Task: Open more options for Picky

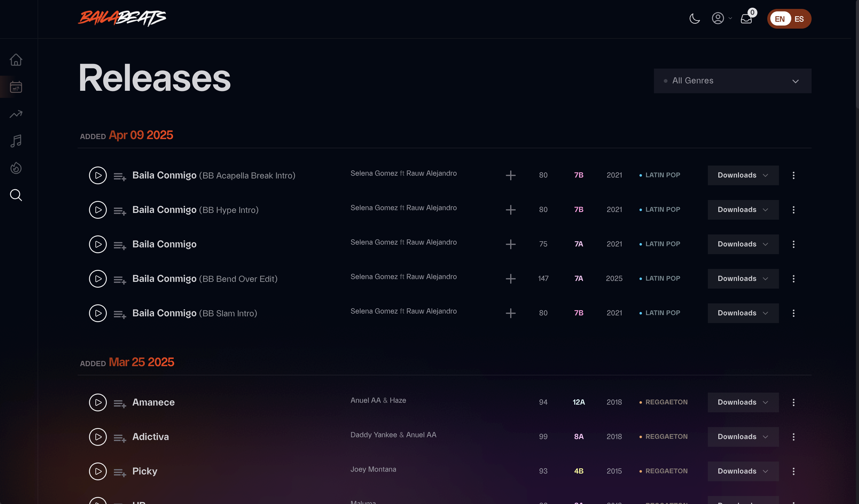Action: [793, 471]
